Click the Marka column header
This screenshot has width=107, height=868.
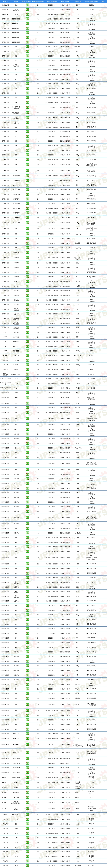tap(5, 1)
